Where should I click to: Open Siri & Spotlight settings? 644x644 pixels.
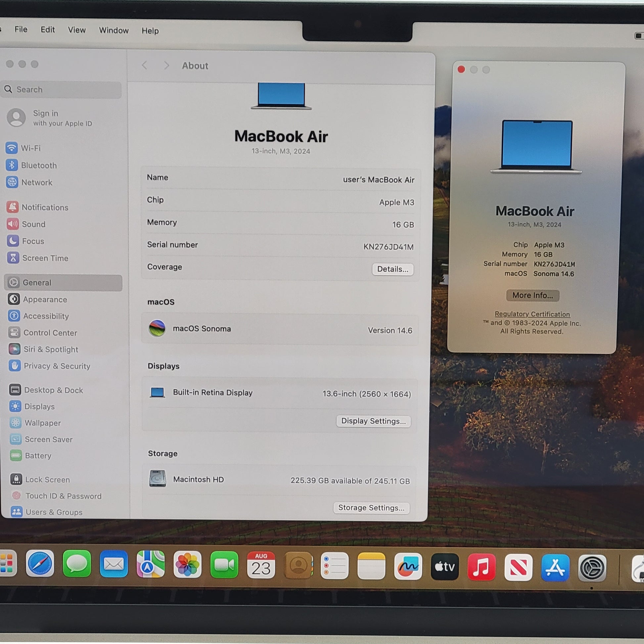pyautogui.click(x=43, y=349)
